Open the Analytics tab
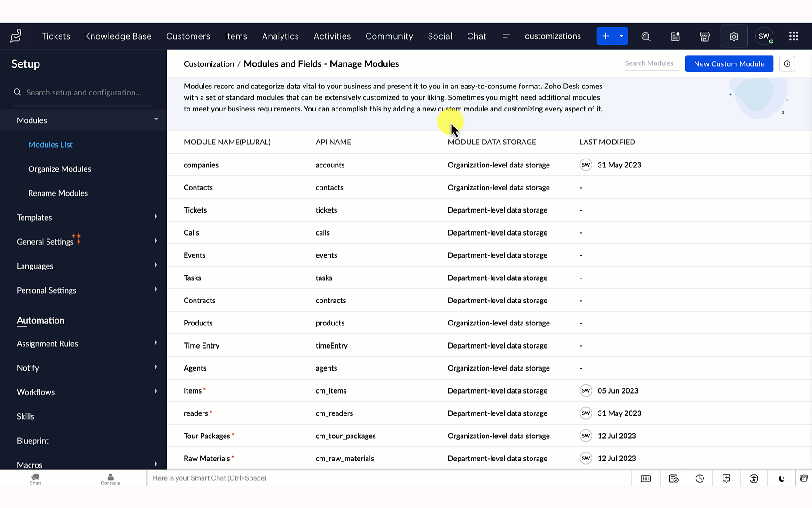 tap(280, 36)
